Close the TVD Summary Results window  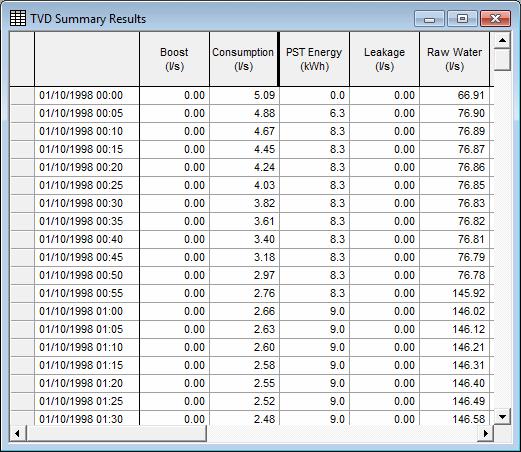point(495,19)
